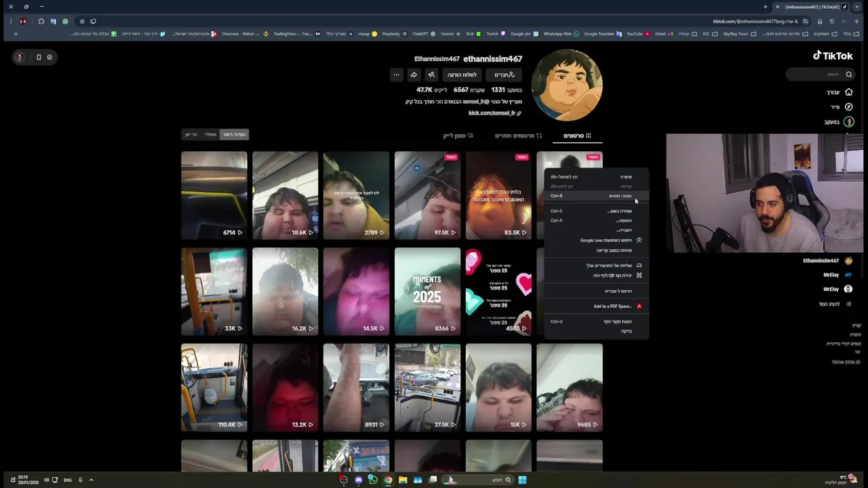Select the Latest sort option (highlighted)

[x=234, y=134]
